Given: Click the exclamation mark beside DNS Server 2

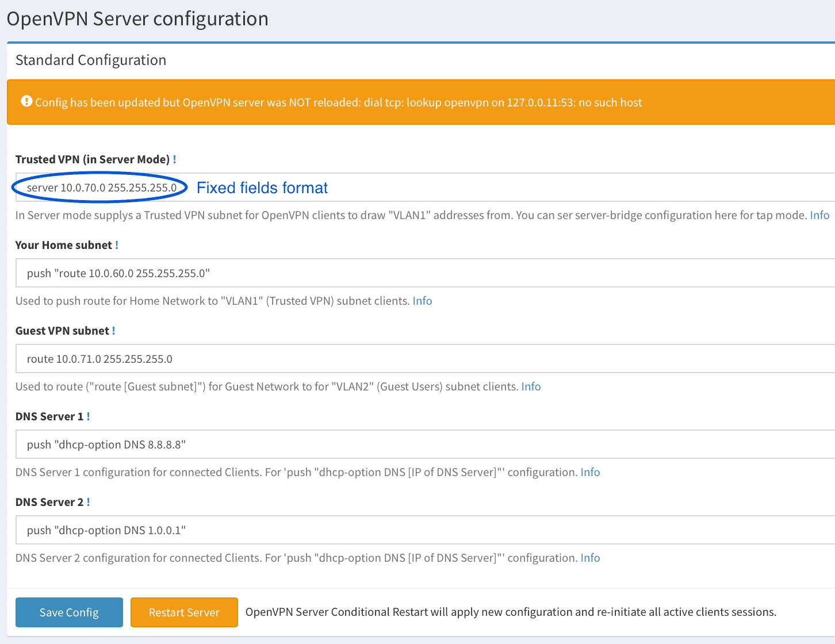Looking at the screenshot, I should [x=88, y=502].
